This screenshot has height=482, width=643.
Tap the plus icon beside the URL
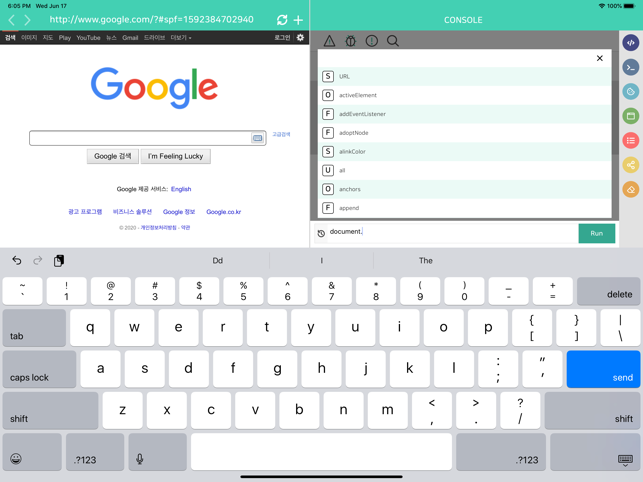click(298, 20)
